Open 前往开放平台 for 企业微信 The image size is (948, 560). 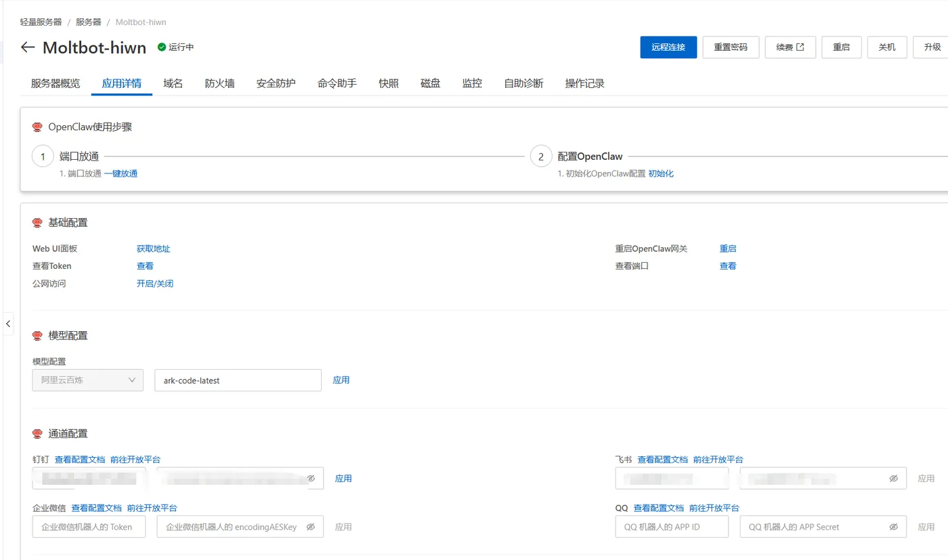tap(152, 508)
